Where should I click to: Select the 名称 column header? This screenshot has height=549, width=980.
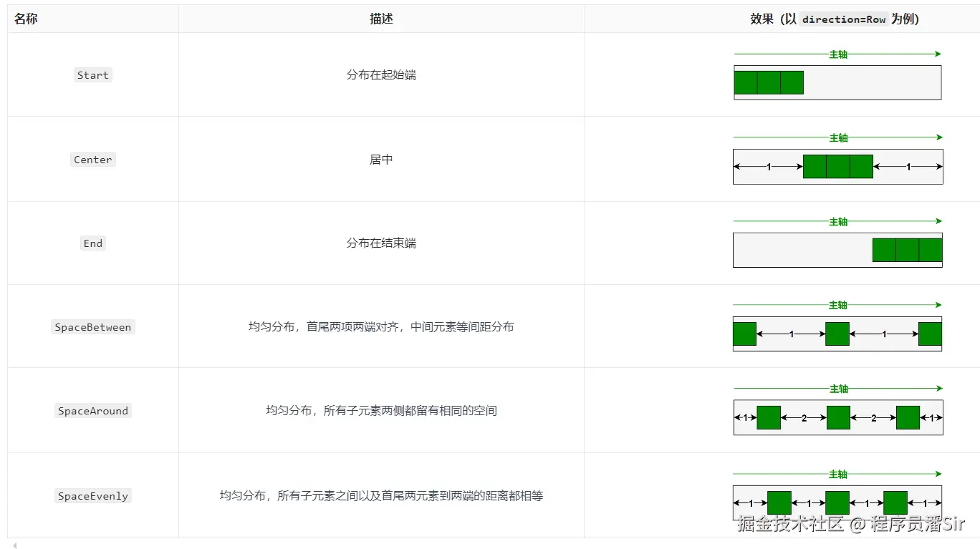point(25,19)
